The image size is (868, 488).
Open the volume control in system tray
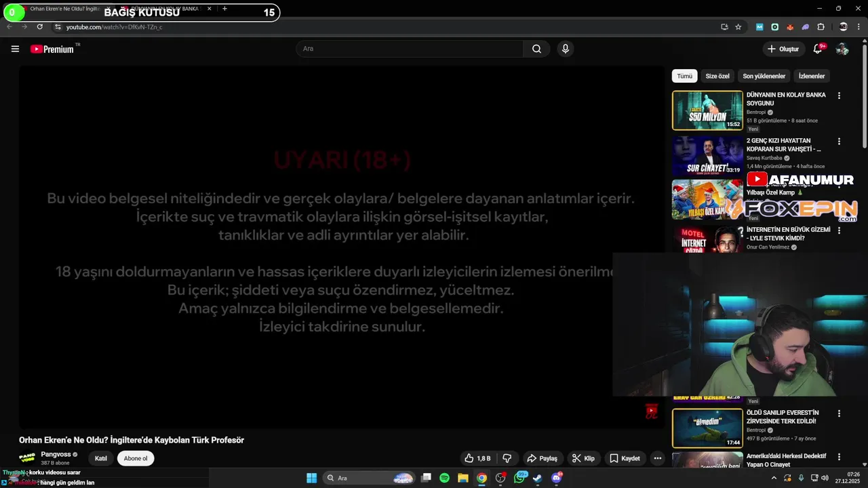(825, 478)
